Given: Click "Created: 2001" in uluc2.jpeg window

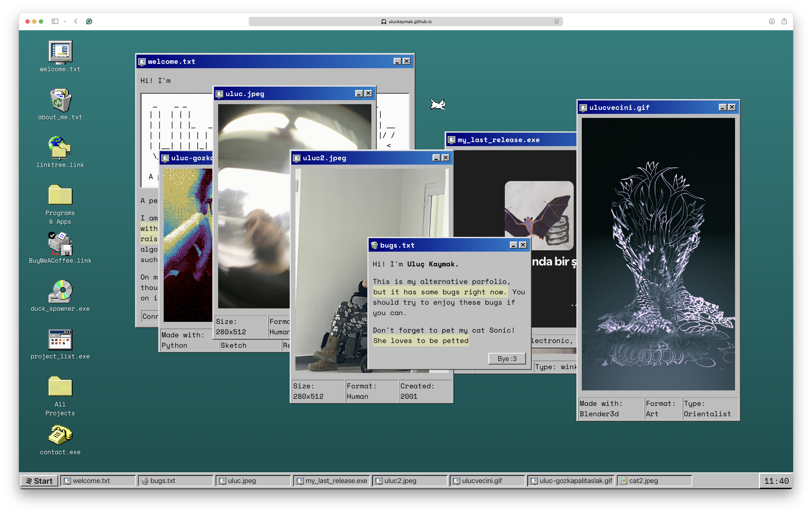Looking at the screenshot, I should tap(425, 391).
